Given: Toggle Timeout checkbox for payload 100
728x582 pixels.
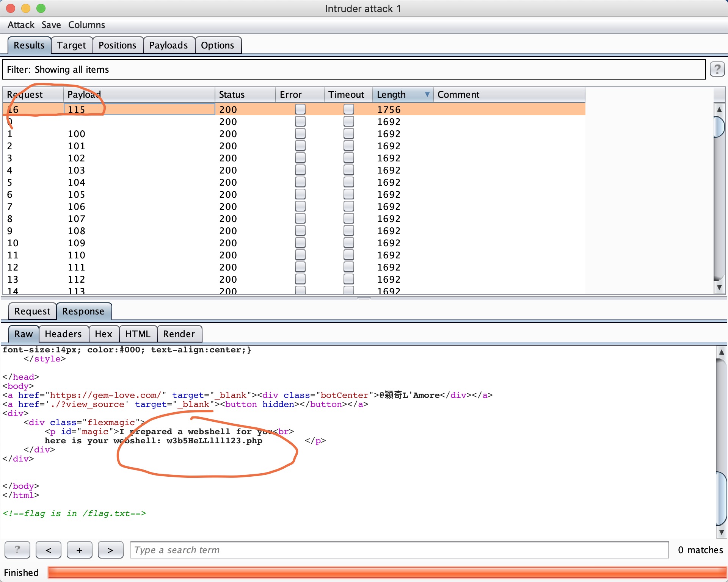Looking at the screenshot, I should tap(348, 134).
